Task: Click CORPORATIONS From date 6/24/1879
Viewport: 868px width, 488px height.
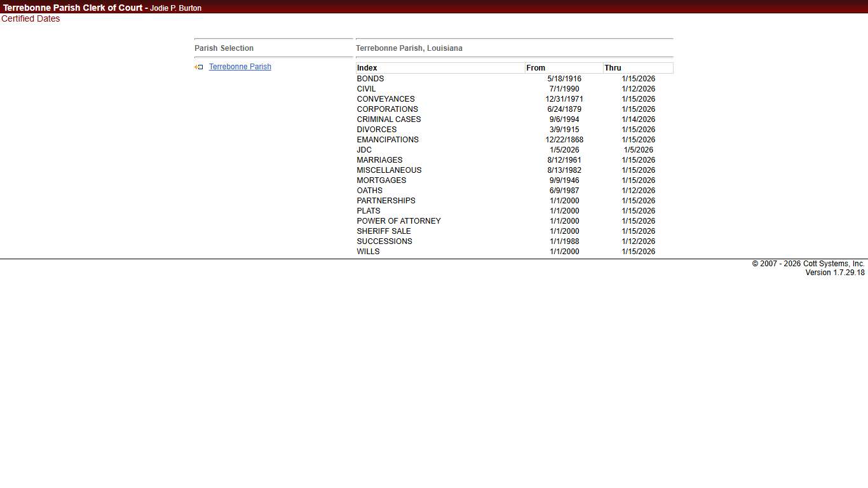Action: [564, 109]
